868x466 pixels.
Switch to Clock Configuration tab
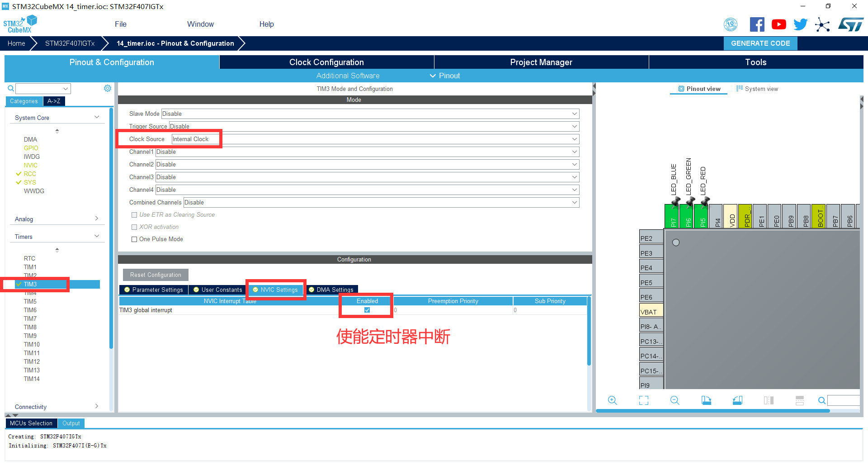[326, 62]
